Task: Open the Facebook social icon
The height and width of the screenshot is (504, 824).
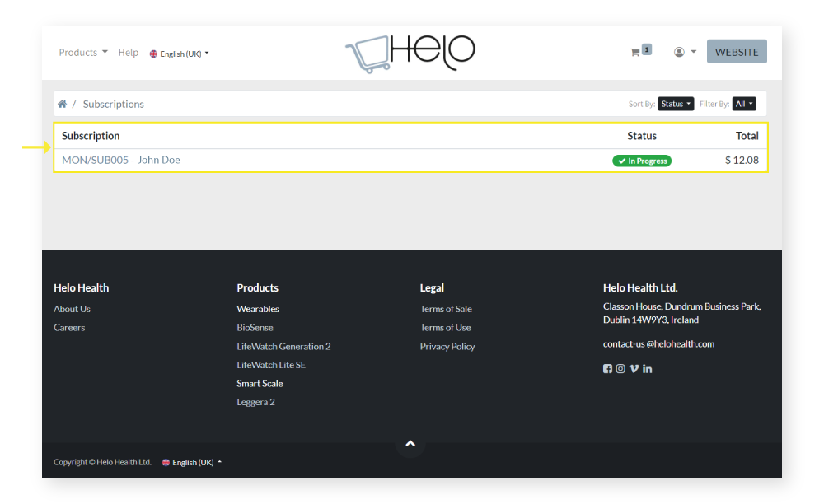Action: pos(607,369)
